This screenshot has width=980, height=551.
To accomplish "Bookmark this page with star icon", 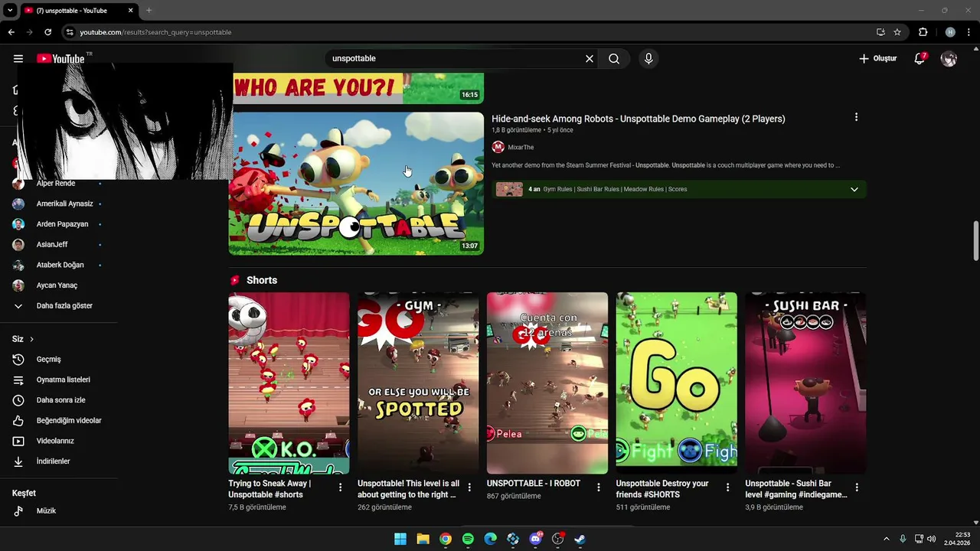I will (897, 32).
